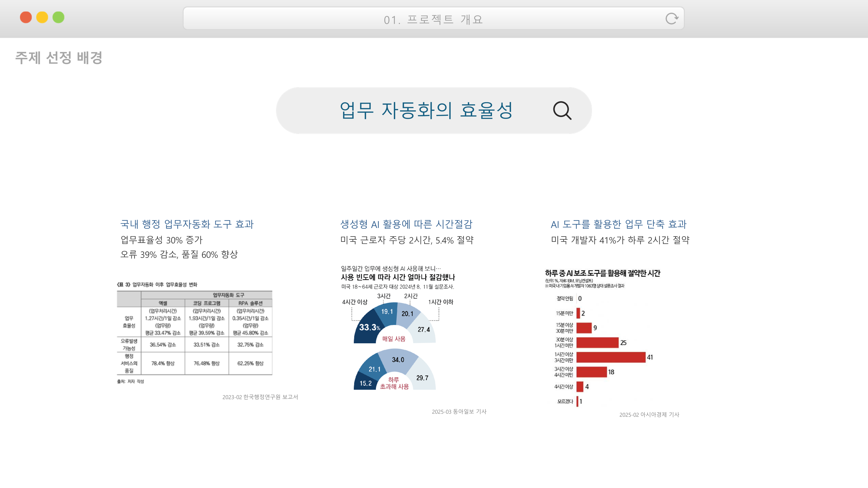Click the green maximize window dot
Screen dimensions: 868x488
click(x=58, y=17)
